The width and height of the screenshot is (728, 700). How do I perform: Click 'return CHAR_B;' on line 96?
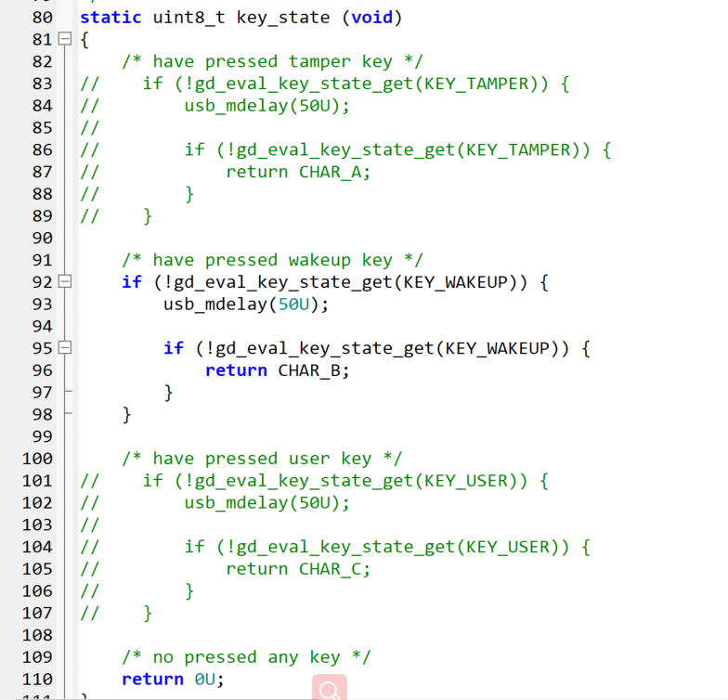[277, 370]
